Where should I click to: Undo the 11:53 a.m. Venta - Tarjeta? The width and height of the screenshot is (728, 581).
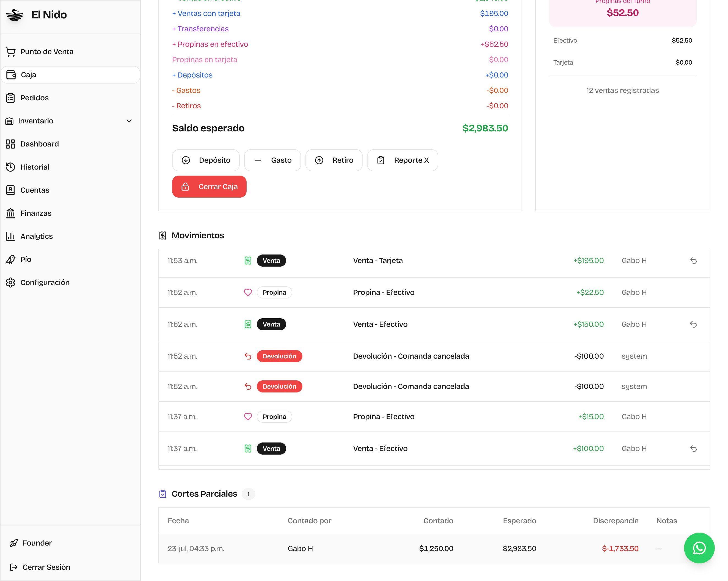pos(693,261)
